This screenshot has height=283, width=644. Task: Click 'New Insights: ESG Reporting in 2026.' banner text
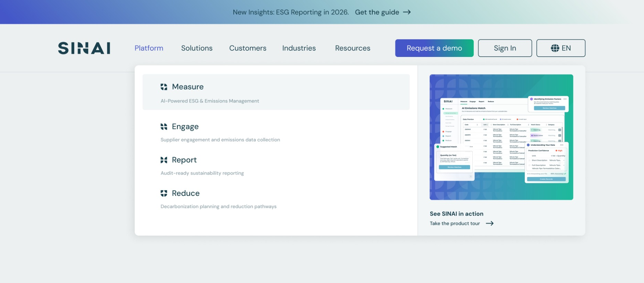click(x=291, y=12)
